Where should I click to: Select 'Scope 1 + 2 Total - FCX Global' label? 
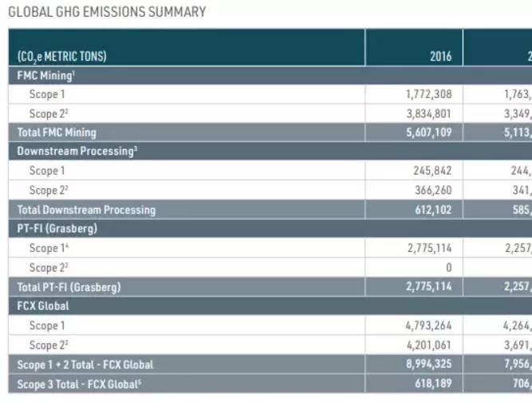click(x=85, y=365)
